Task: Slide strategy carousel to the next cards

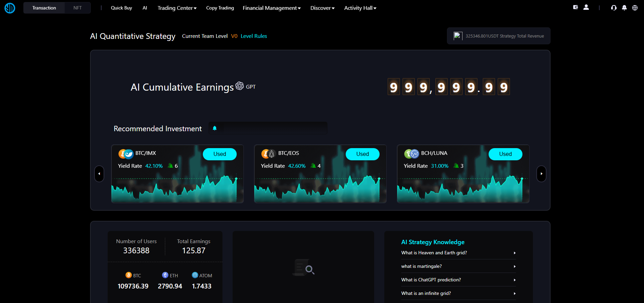Action: 541,174
